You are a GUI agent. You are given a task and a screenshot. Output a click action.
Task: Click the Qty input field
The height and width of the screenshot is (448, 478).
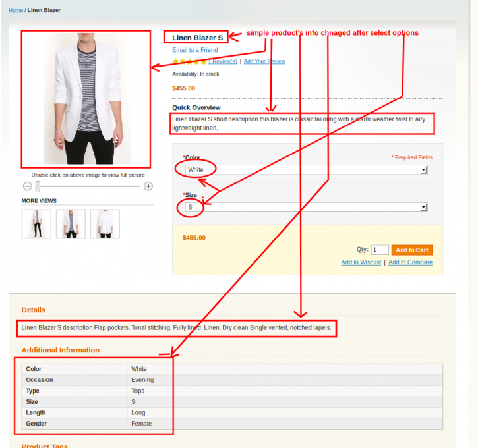click(x=380, y=250)
